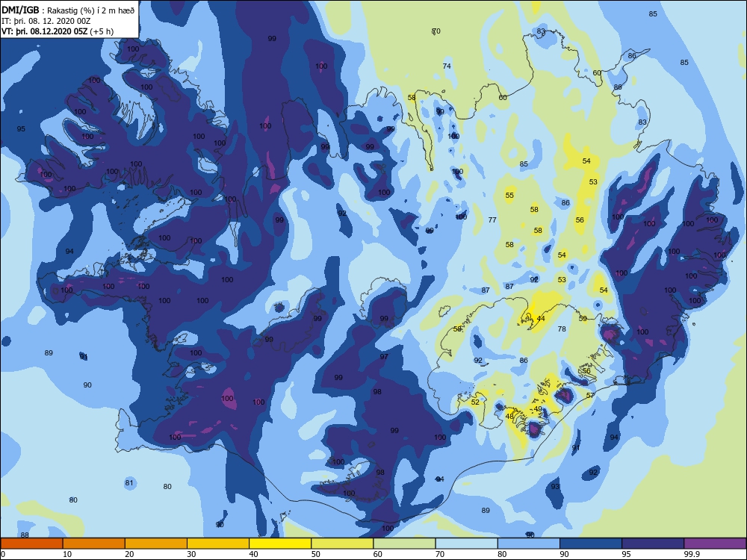
Task: Click the medium blue 80–90 legend swatch
Action: [529, 544]
